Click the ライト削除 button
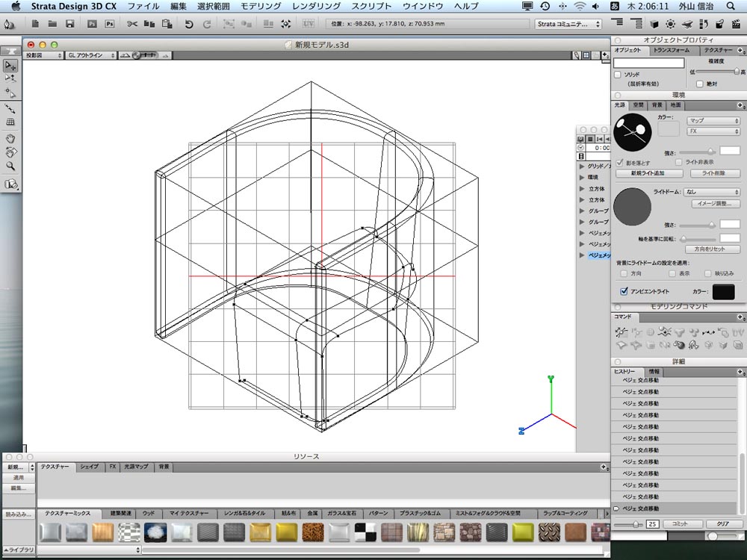This screenshot has width=747, height=560. click(713, 173)
